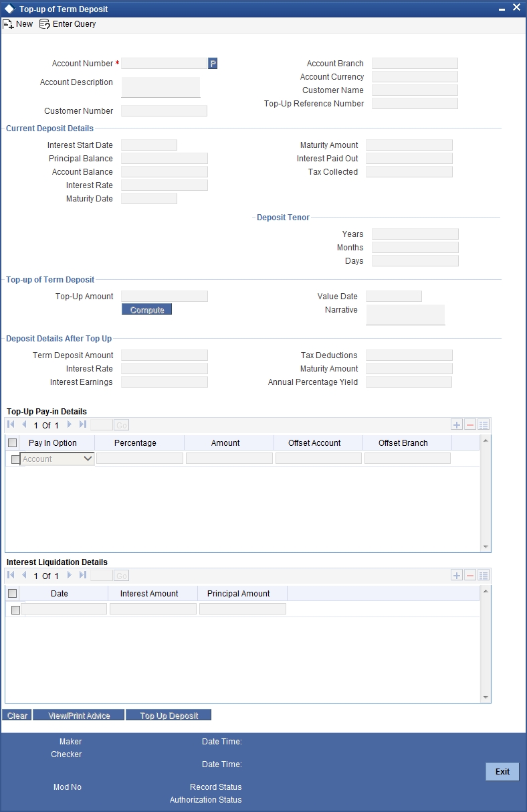Image resolution: width=527 pixels, height=812 pixels.
Task: Click the Pay In Option column header
Action: (x=53, y=443)
